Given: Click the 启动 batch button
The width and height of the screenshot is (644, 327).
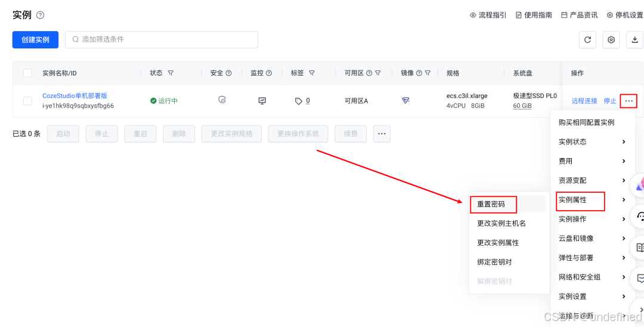Looking at the screenshot, I should (63, 134).
